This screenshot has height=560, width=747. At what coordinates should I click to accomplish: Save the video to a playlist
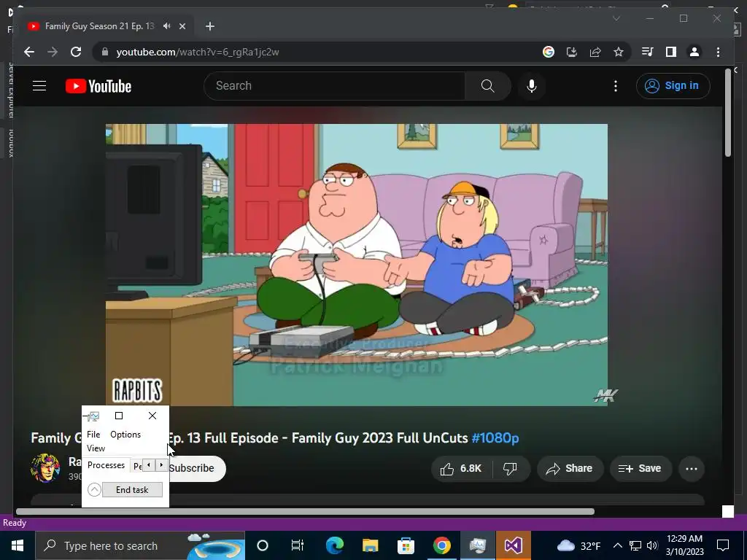640,469
